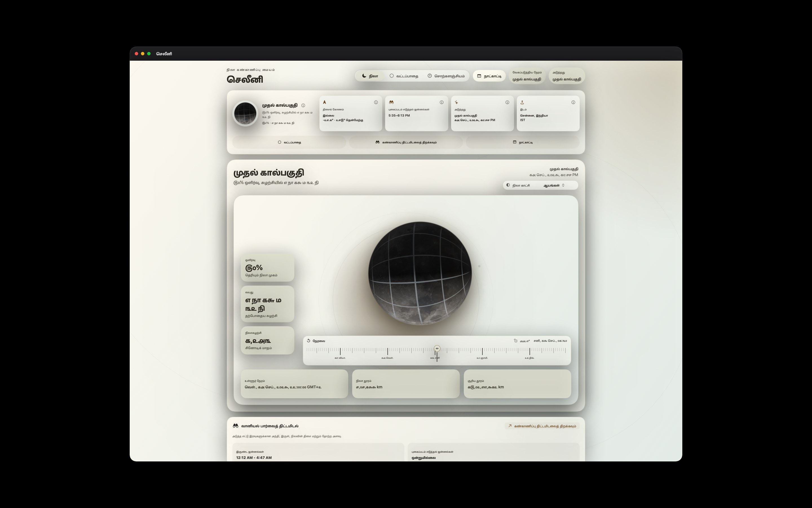The width and height of the screenshot is (812, 508).
Task: Click the சென்னை, இந்தியா location text
Action: click(x=534, y=116)
